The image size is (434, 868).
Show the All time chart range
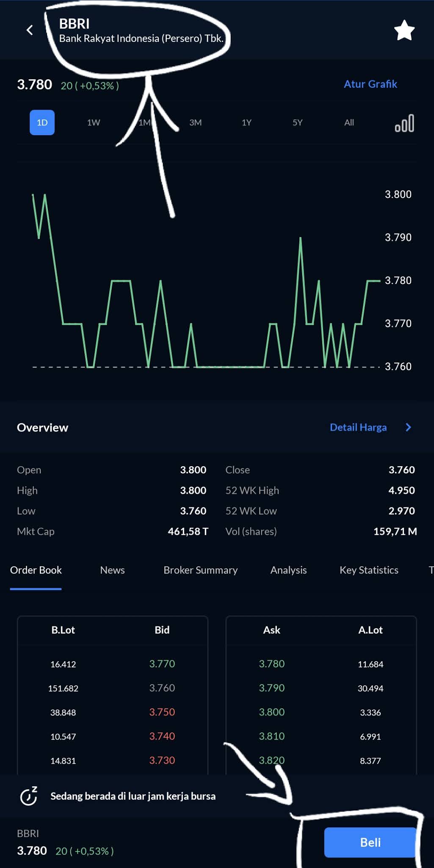pos(349,122)
